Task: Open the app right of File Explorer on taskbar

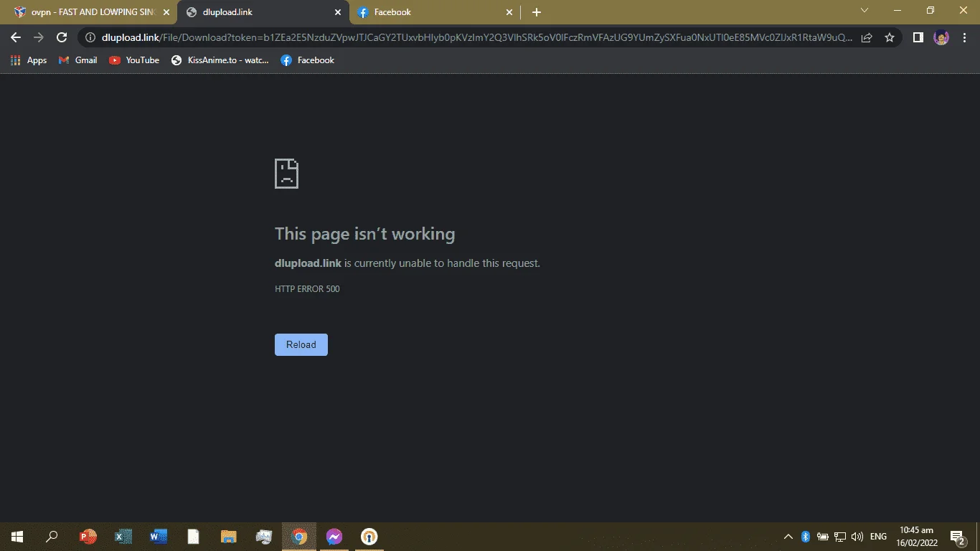Action: (264, 537)
